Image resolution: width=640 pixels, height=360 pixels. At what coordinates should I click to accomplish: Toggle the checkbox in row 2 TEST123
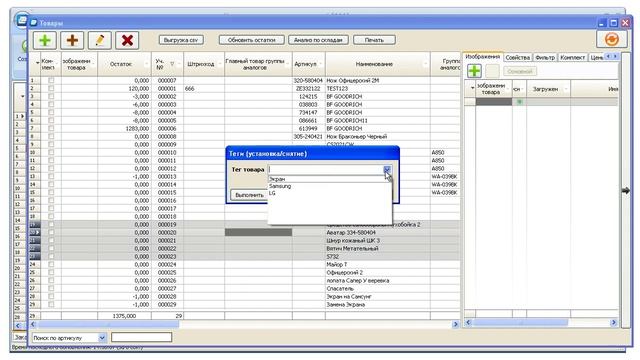tap(51, 88)
